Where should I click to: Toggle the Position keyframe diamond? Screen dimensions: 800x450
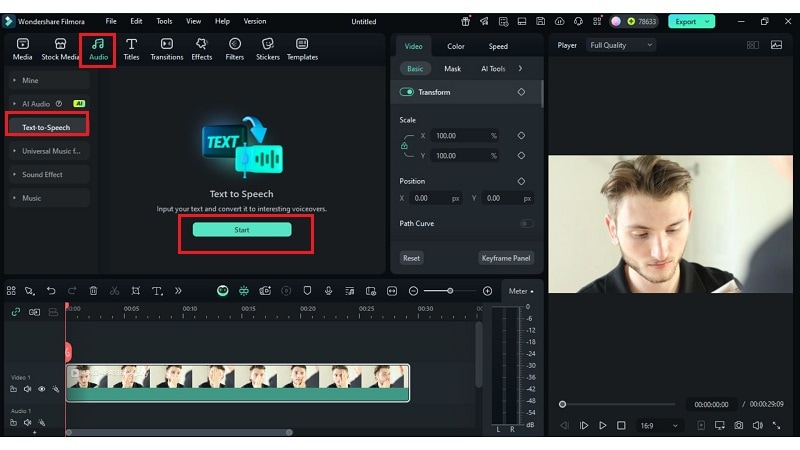[x=521, y=181]
